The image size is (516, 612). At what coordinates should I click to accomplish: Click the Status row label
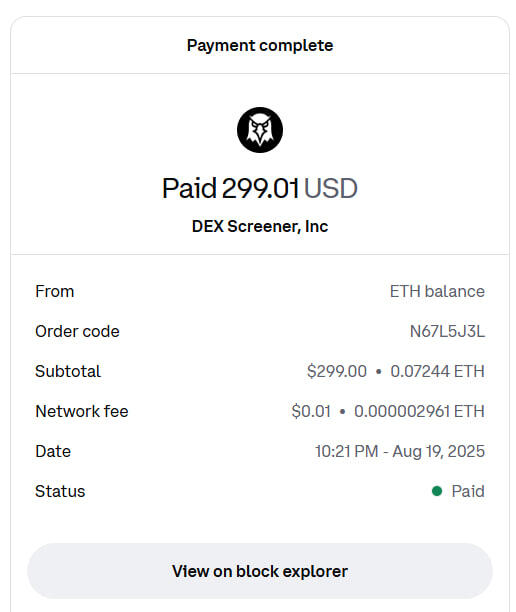[x=60, y=491]
